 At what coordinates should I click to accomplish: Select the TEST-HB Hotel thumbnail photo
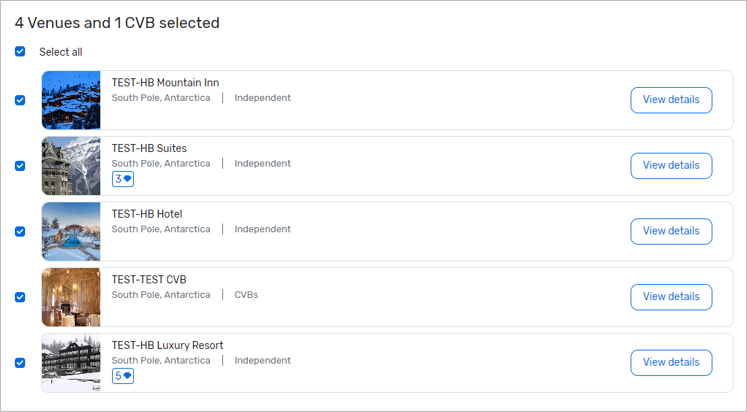click(71, 231)
